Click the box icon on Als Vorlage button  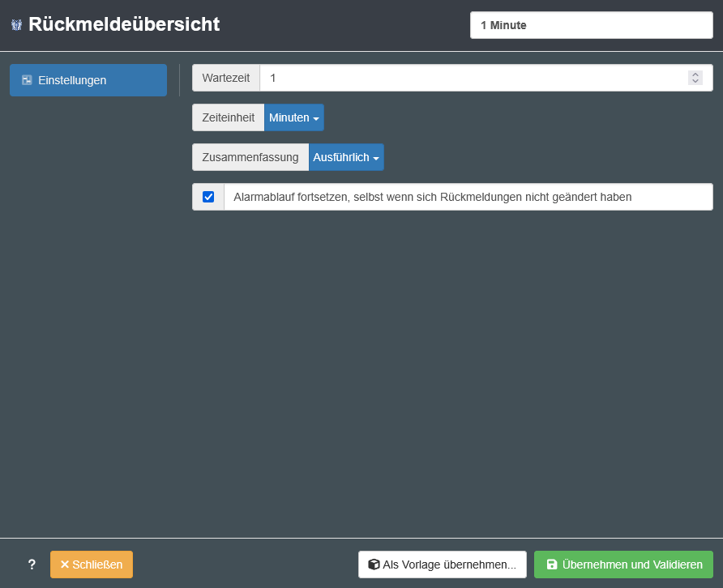click(374, 565)
